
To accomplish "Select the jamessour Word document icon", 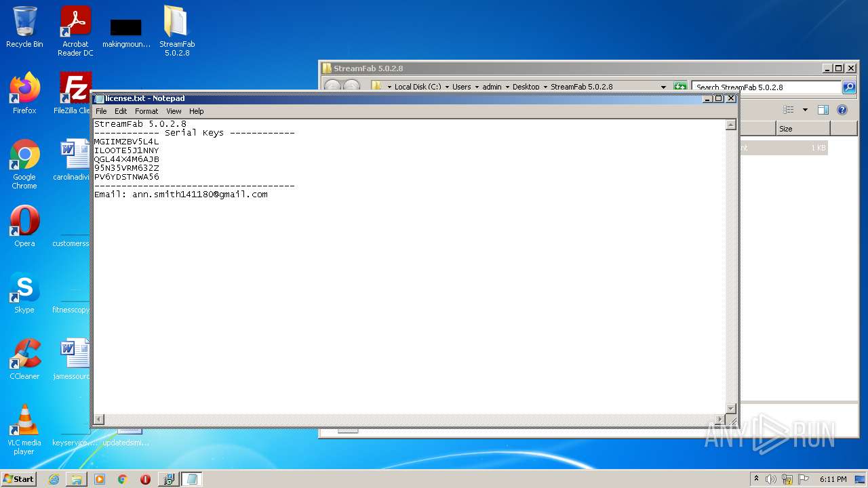I will (x=72, y=359).
